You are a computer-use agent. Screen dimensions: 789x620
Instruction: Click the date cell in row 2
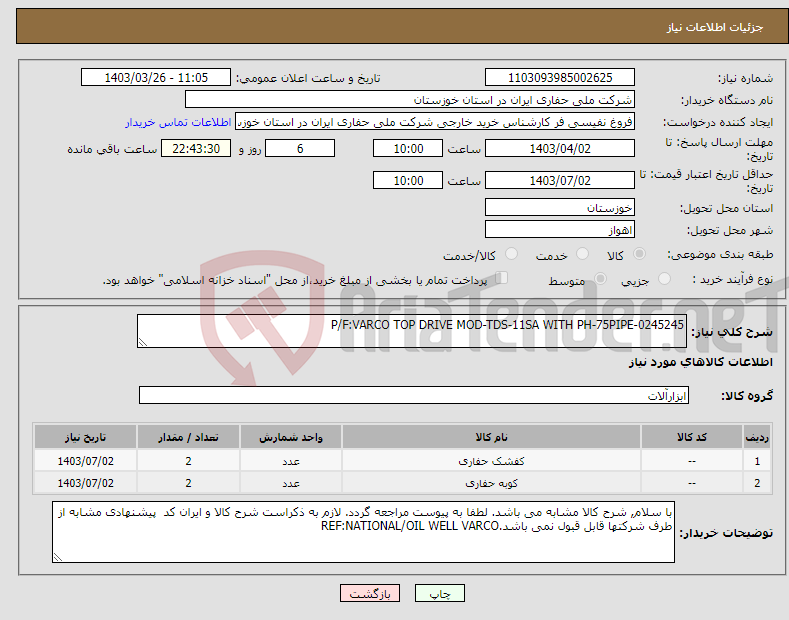[x=86, y=483]
